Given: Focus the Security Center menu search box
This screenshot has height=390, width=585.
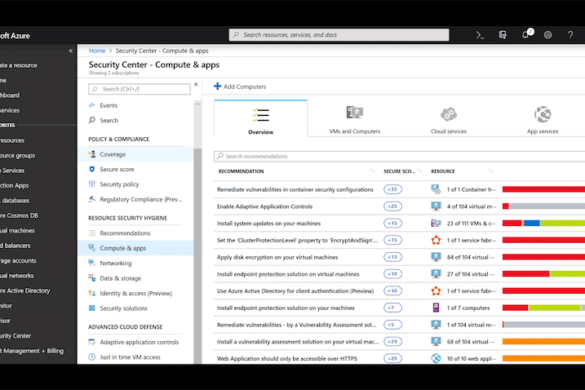Looking at the screenshot, I should click(139, 89).
